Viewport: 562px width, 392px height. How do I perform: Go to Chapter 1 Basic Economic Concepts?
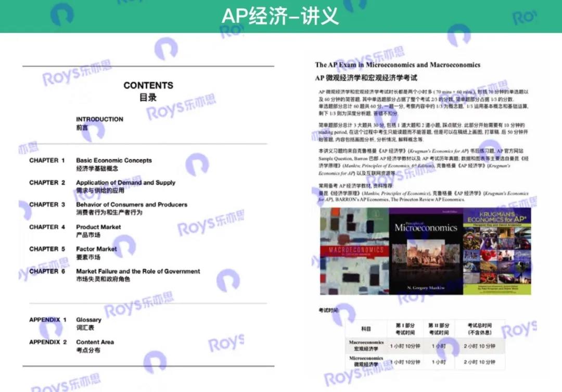point(114,164)
